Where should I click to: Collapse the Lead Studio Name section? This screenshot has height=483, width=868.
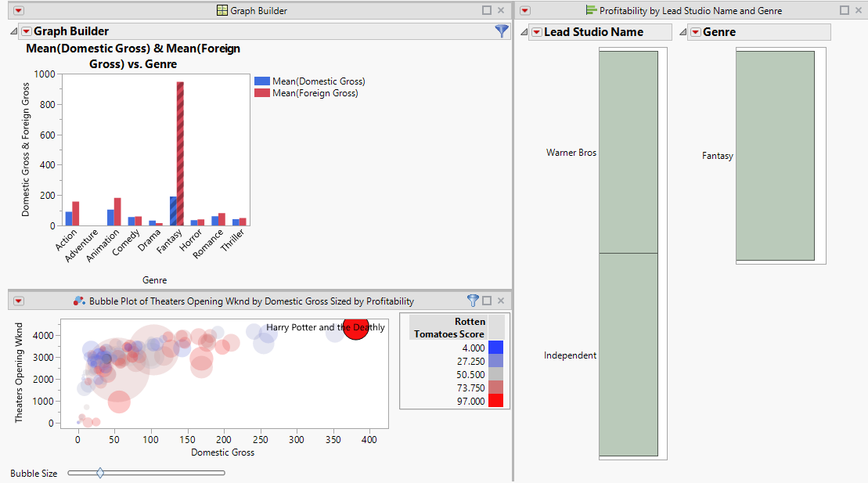point(524,32)
